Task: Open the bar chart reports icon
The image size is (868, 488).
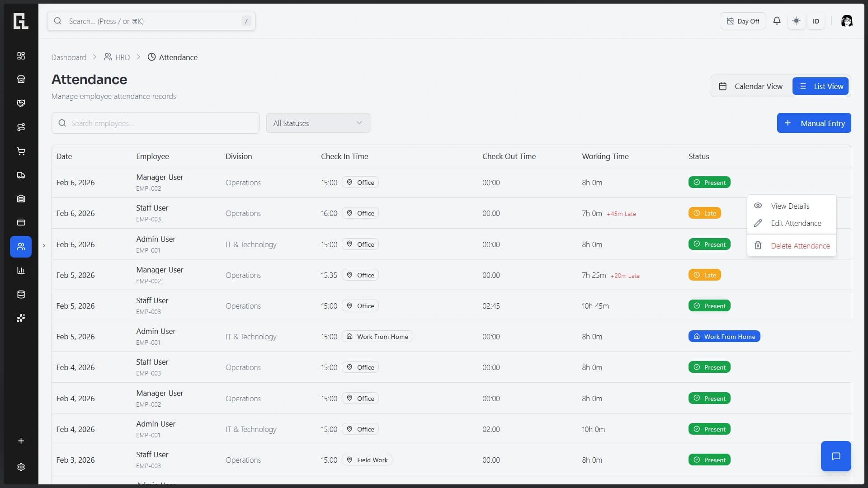Action: coord(21,271)
